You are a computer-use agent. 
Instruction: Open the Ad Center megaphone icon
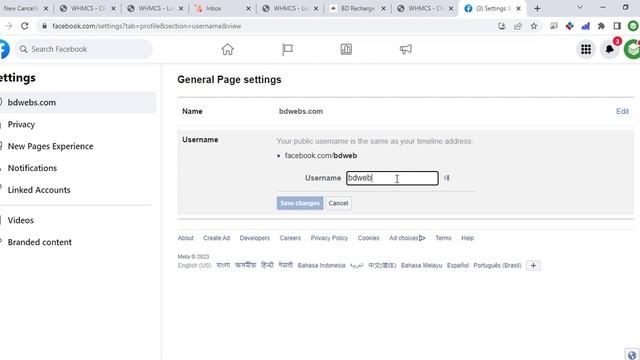[x=405, y=49]
